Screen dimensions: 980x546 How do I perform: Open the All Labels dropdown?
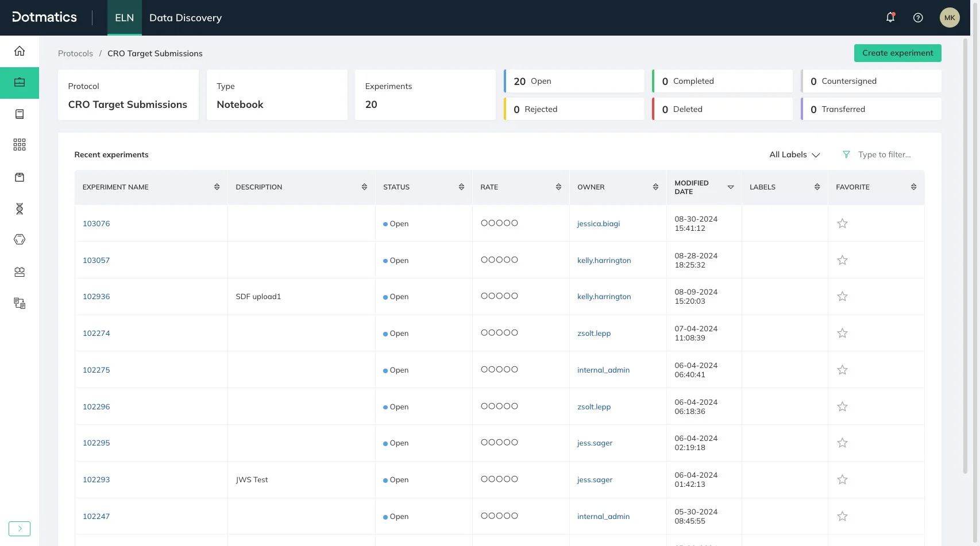click(x=794, y=154)
